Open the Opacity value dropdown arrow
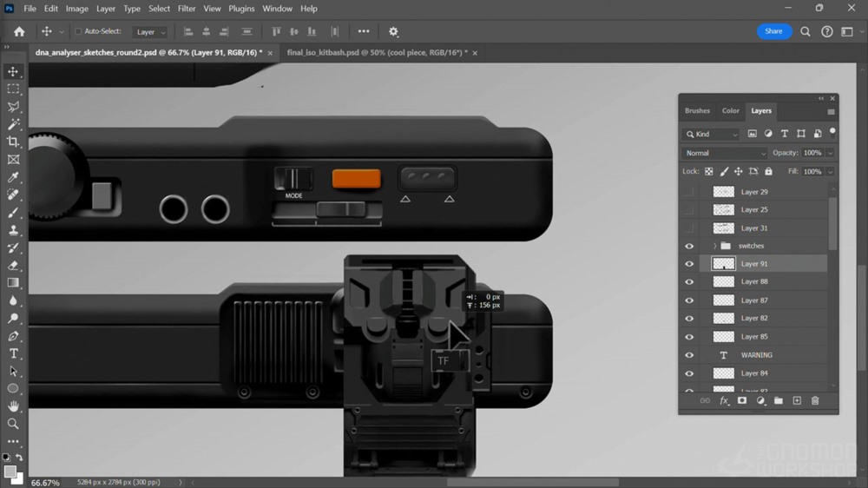 pos(830,153)
